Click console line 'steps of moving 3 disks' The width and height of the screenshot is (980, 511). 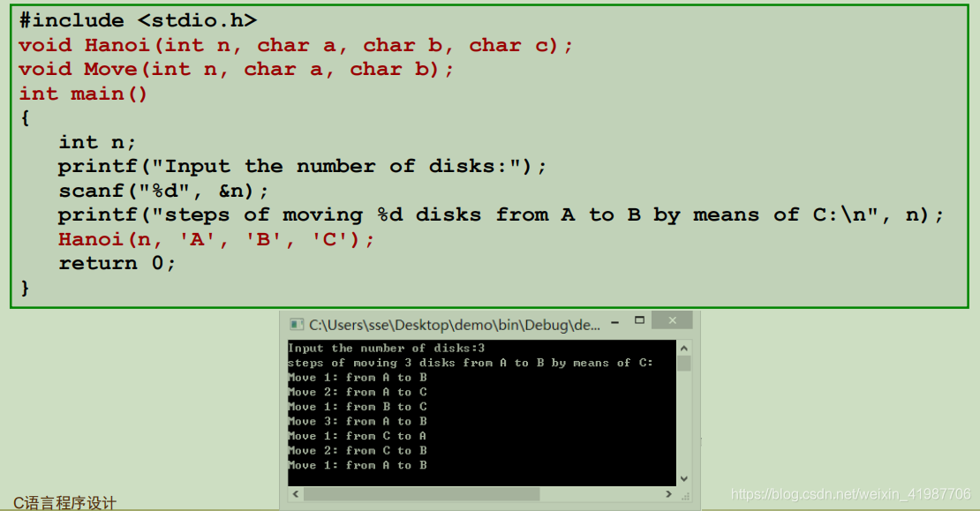(470, 363)
